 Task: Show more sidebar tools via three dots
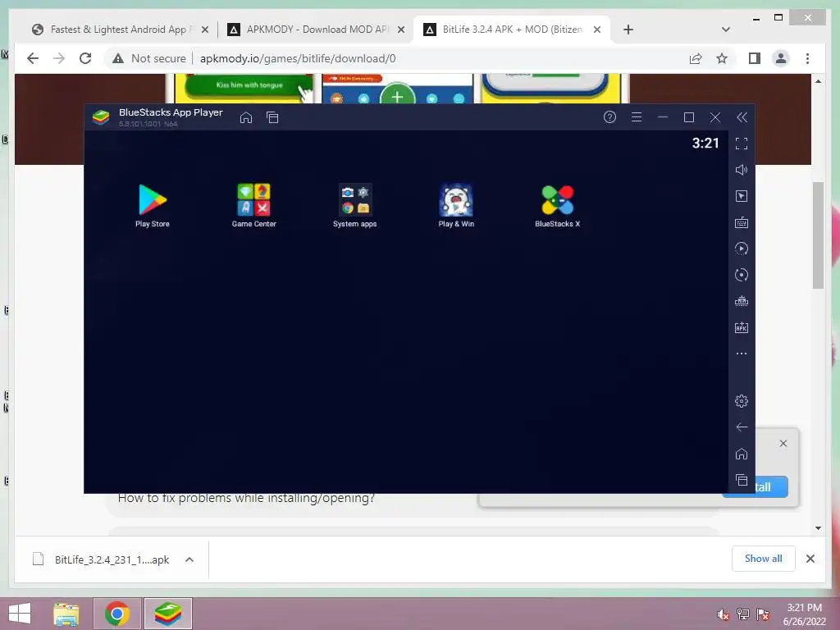pyautogui.click(x=742, y=354)
